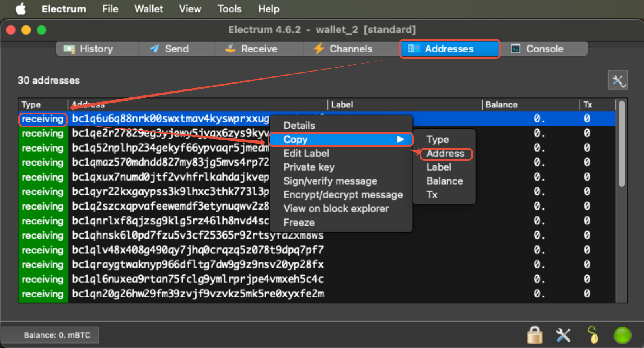Open the Tools menu
644x348 pixels.
tap(230, 9)
